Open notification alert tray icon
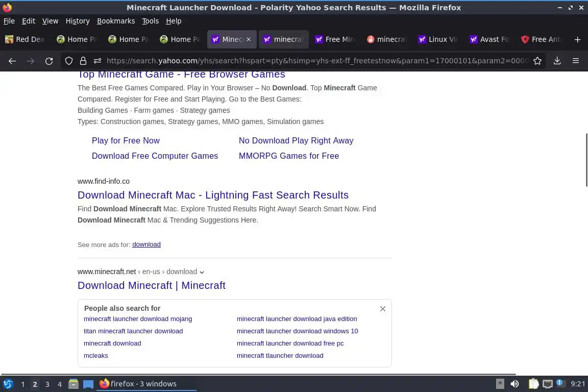Screen dimensions: 588x392 559,383
